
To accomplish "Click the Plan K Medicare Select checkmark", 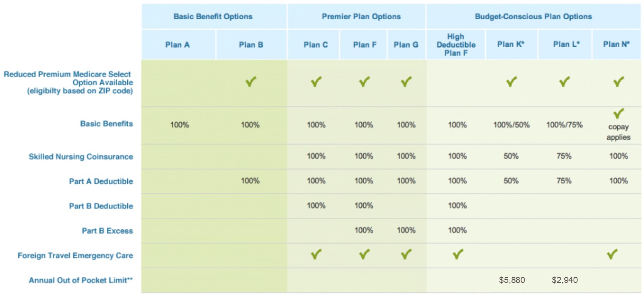I will [x=511, y=82].
